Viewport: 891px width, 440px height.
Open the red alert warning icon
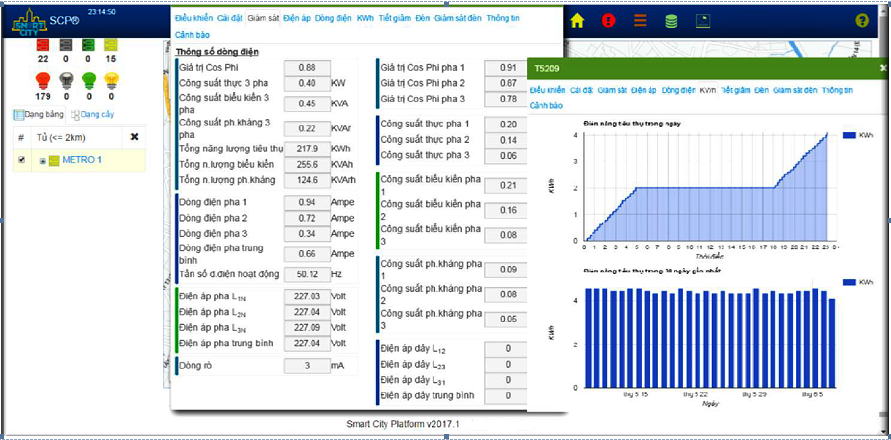point(609,20)
